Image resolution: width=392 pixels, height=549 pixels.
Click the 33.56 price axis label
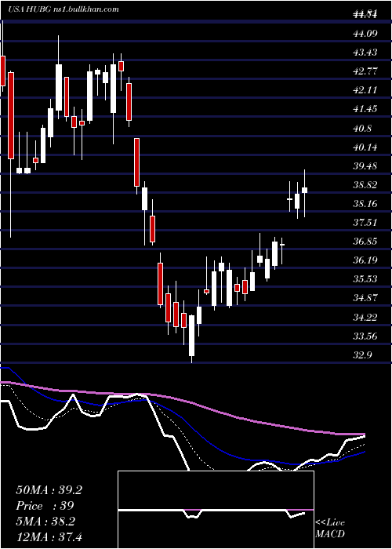[365, 336]
